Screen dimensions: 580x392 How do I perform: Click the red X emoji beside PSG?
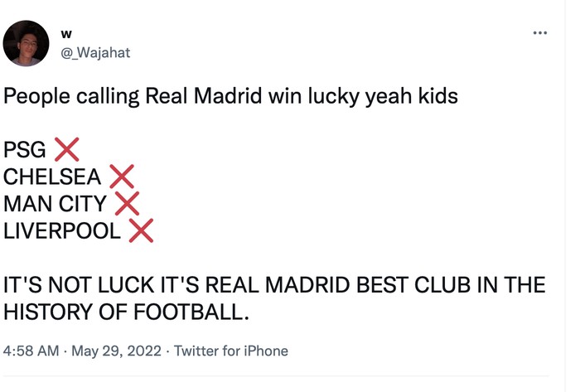66,150
